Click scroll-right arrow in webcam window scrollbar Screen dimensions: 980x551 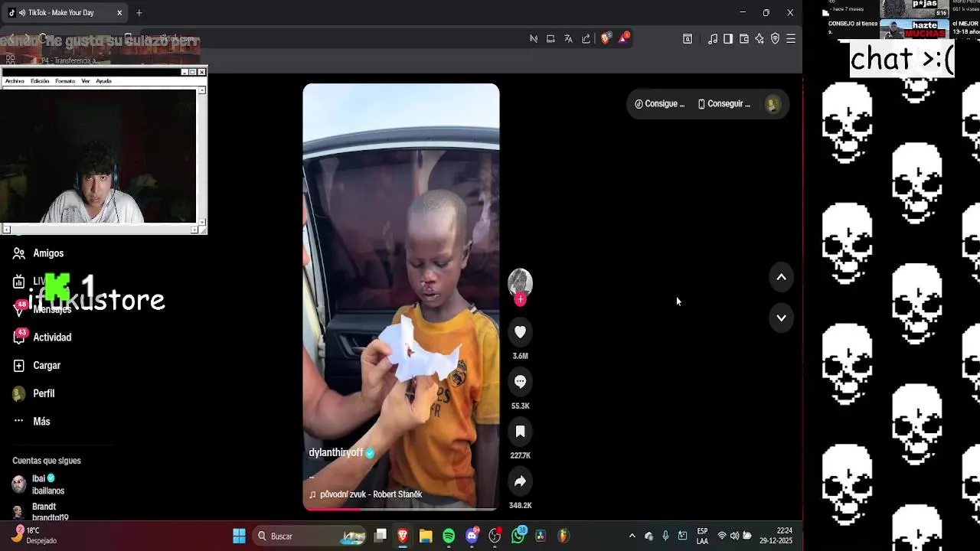coord(194,230)
